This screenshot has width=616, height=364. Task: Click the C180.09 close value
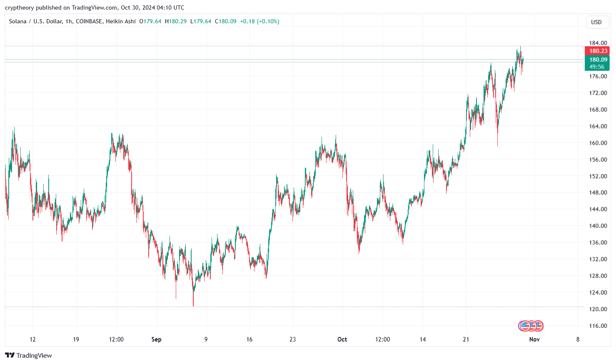[225, 21]
